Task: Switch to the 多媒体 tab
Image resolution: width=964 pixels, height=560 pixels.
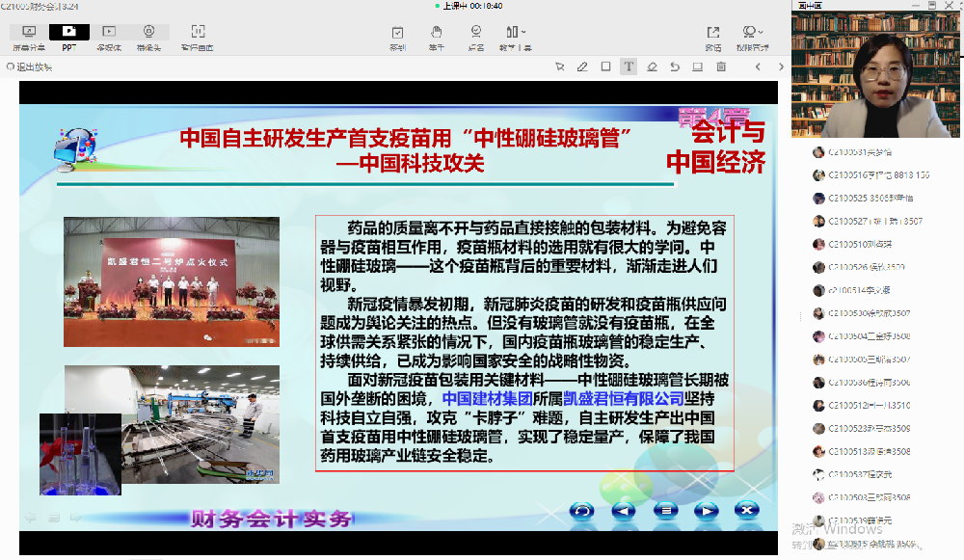Action: [109, 37]
